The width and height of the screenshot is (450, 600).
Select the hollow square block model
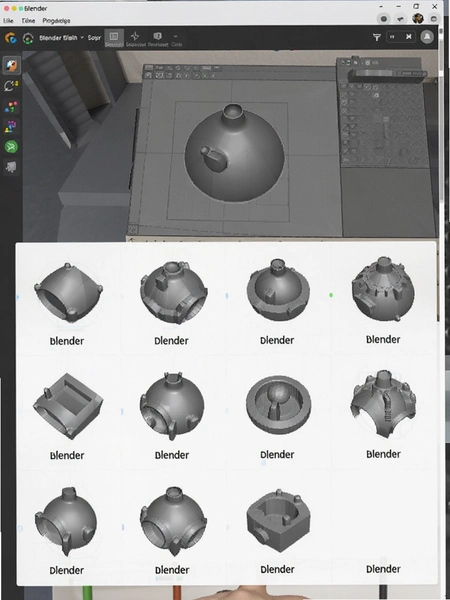279,520
